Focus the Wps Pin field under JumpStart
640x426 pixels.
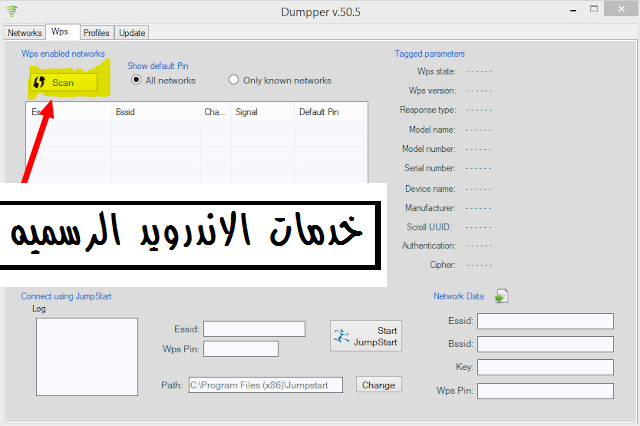click(241, 349)
